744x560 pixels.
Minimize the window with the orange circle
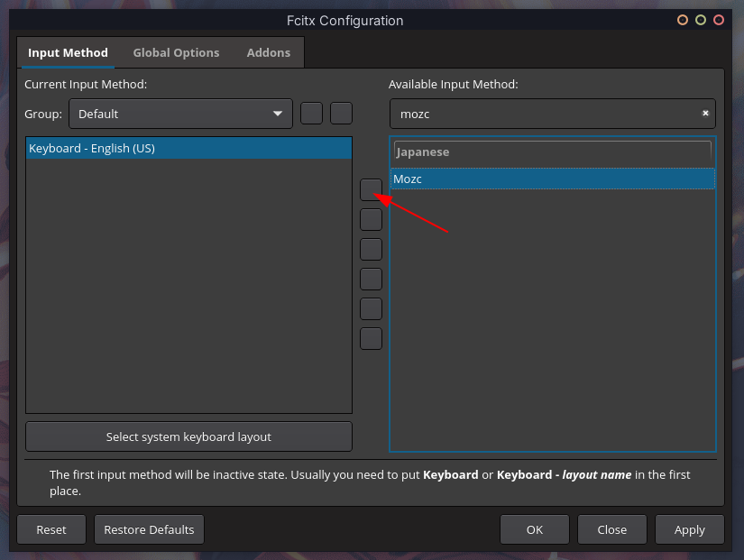[x=683, y=18]
